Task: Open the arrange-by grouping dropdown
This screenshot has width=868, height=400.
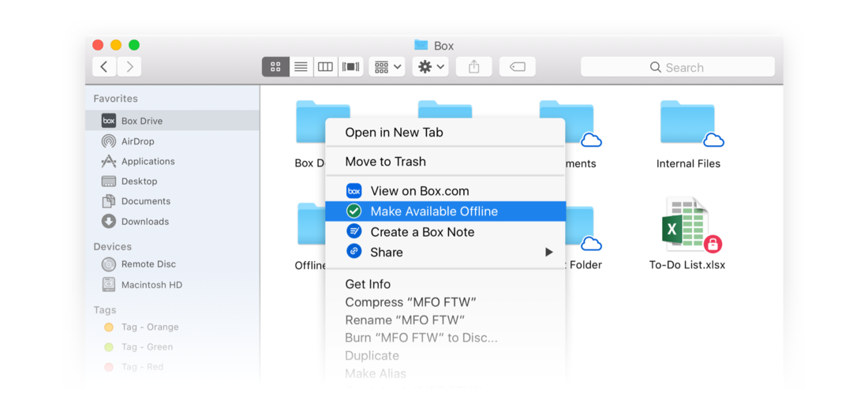Action: [x=387, y=67]
